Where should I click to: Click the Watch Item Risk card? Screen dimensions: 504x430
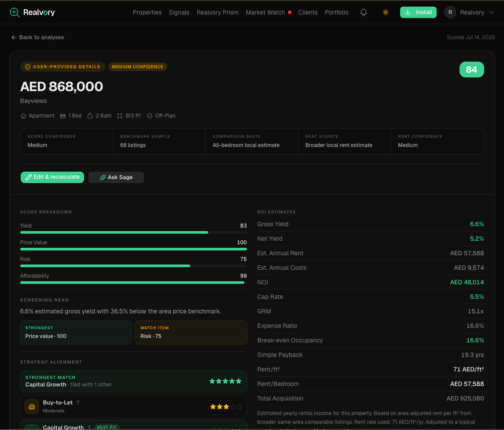pos(191,332)
